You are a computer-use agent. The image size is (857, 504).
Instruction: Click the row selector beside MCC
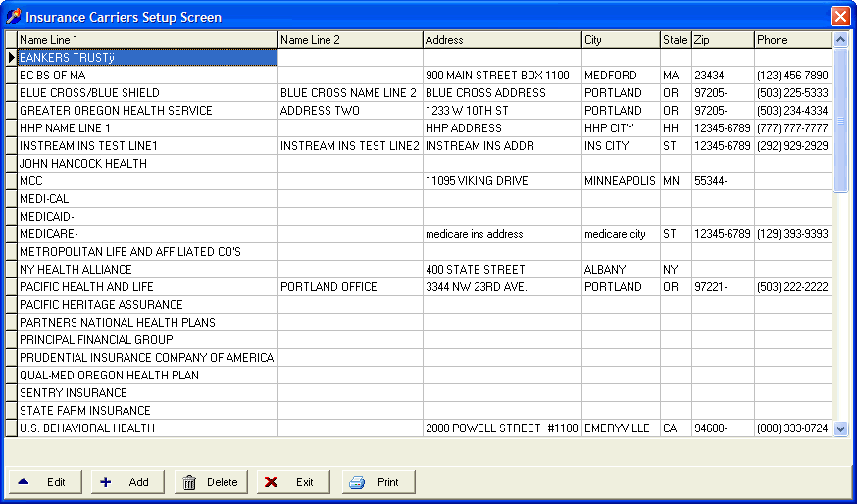point(12,181)
